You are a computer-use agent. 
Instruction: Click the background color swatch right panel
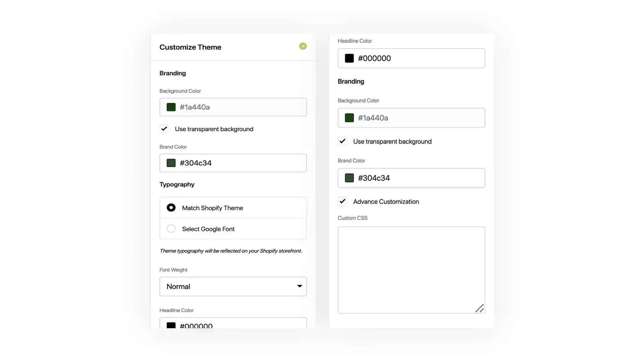349,118
